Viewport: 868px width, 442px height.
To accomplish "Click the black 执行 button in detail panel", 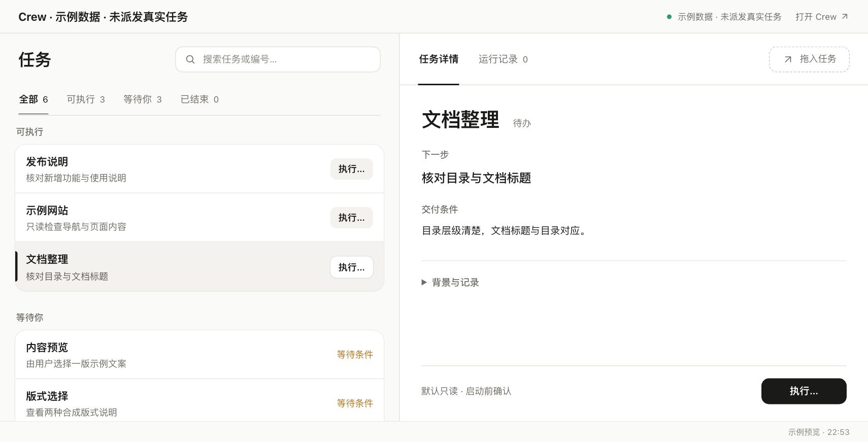I will [x=804, y=391].
